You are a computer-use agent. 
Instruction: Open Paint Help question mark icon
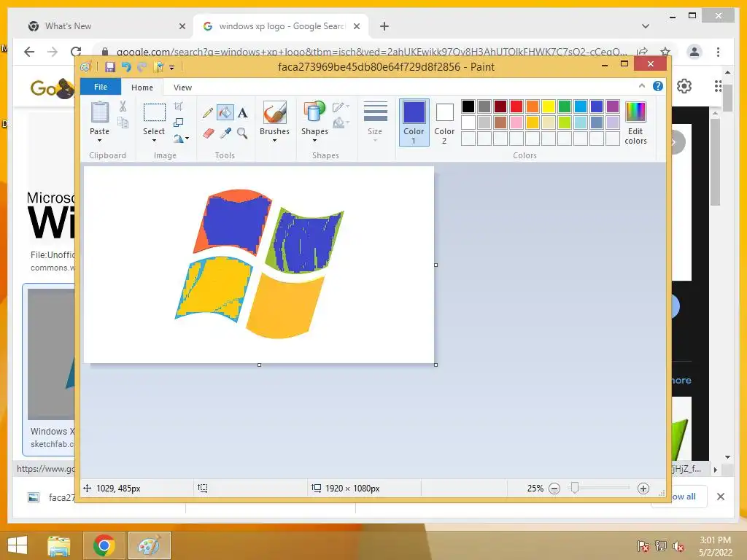click(658, 86)
